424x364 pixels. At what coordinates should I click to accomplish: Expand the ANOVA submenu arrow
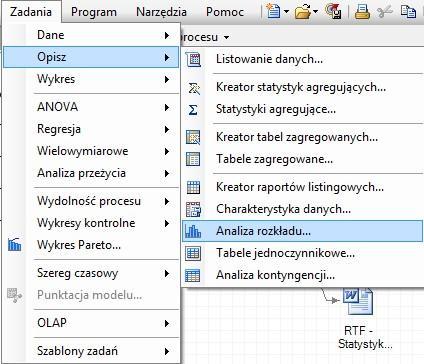click(167, 107)
